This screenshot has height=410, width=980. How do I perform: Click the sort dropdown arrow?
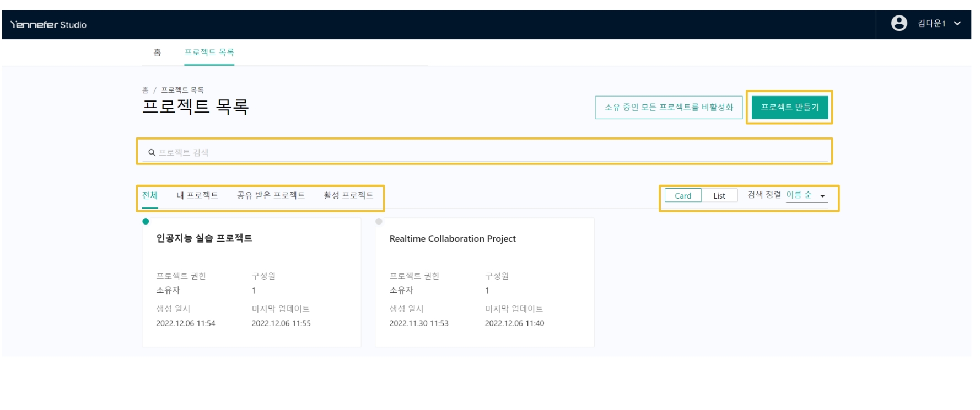[x=822, y=196]
